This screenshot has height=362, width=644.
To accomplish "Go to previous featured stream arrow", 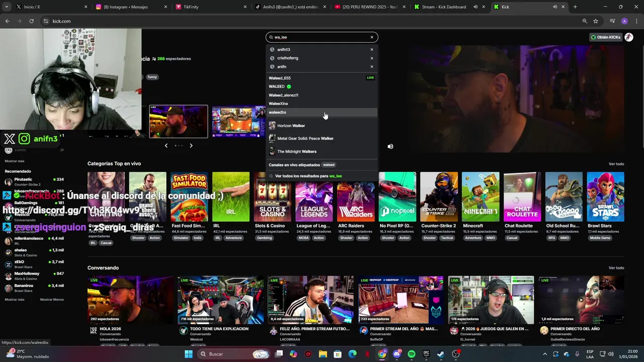I will (x=166, y=146).
